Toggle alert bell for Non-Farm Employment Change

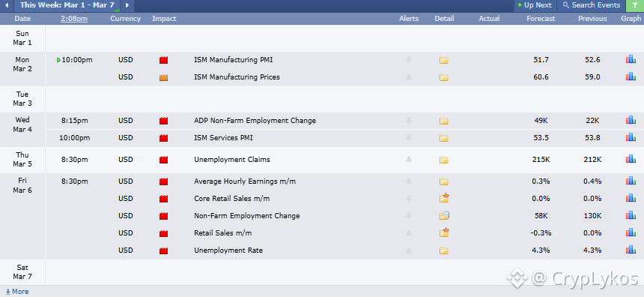pyautogui.click(x=409, y=216)
